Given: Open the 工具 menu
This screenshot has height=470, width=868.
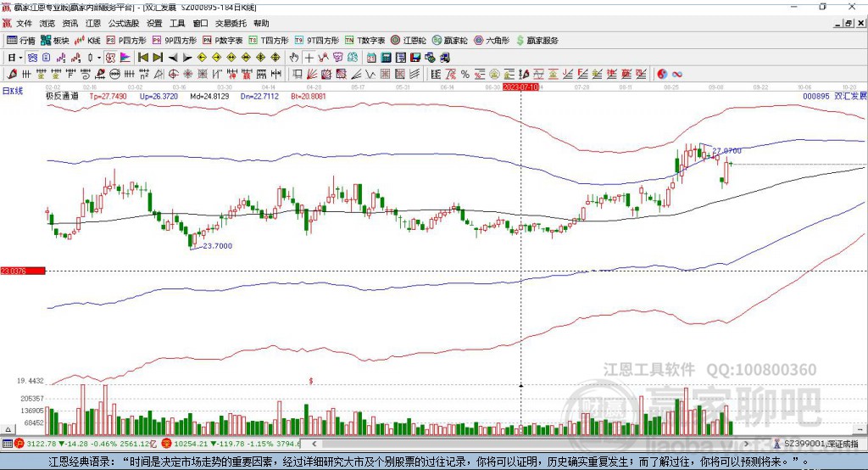Looking at the screenshot, I should click(x=177, y=23).
